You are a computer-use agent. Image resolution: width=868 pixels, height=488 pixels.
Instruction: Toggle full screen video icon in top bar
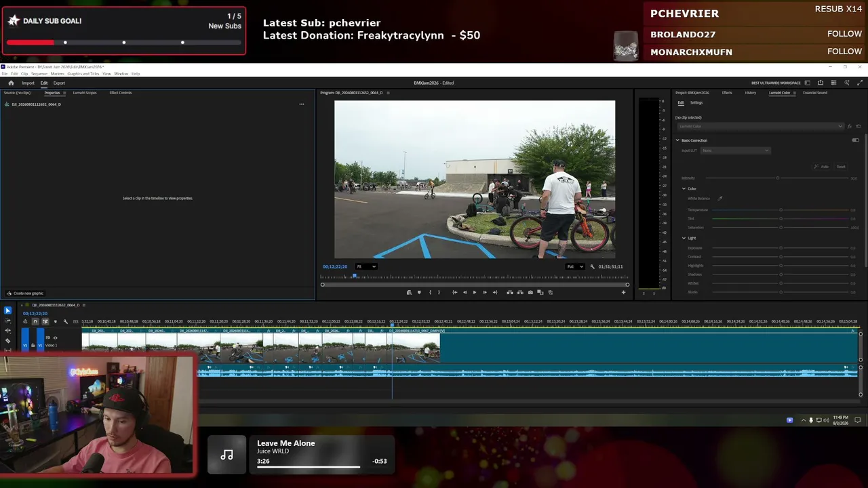(860, 83)
